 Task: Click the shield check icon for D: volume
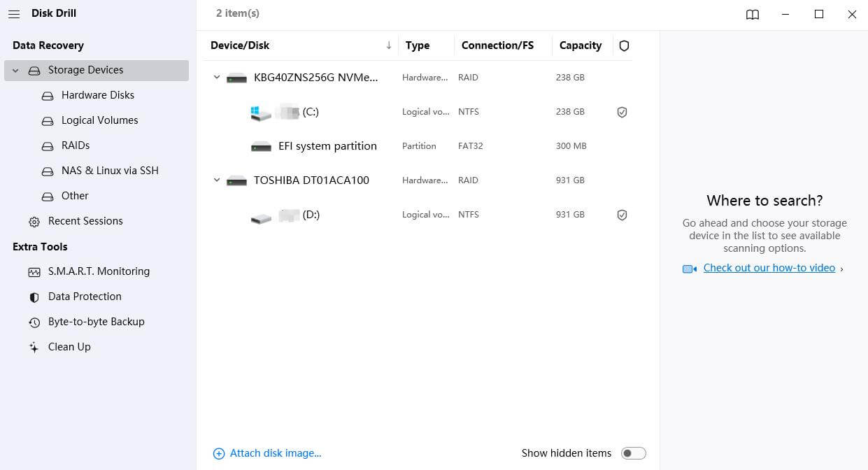(x=622, y=215)
